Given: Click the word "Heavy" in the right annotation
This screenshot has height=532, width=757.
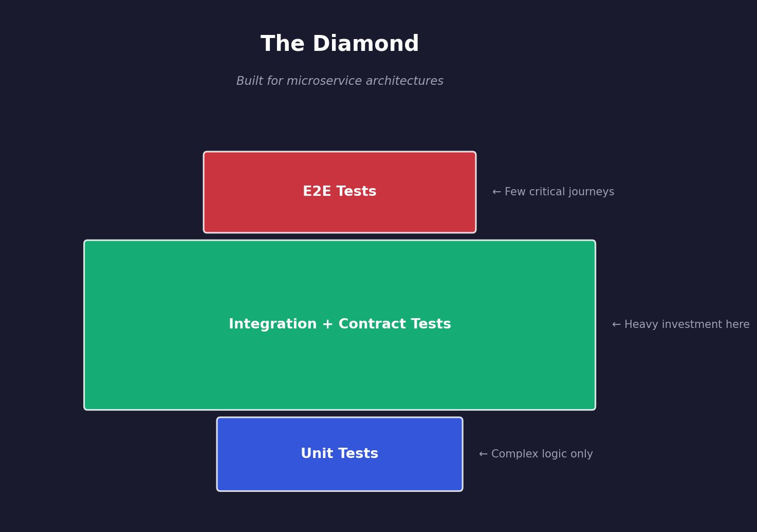Looking at the screenshot, I should (640, 325).
